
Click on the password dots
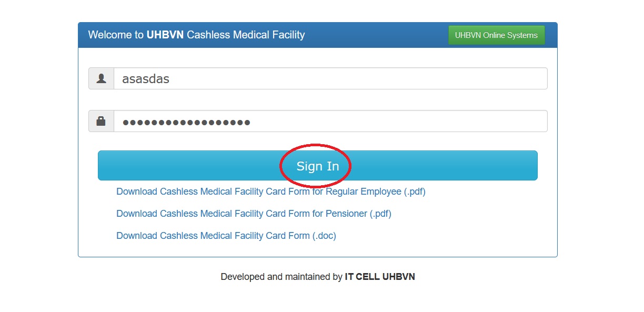click(186, 122)
